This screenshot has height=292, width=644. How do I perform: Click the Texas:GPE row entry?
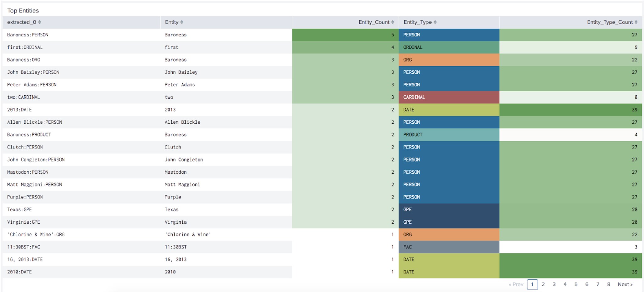tap(19, 210)
